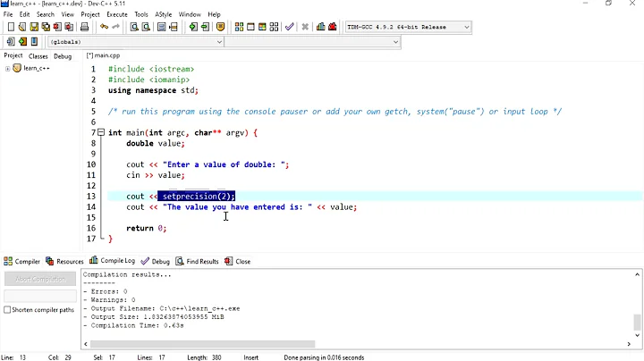Click the Close bottom panel tab

(x=238, y=261)
